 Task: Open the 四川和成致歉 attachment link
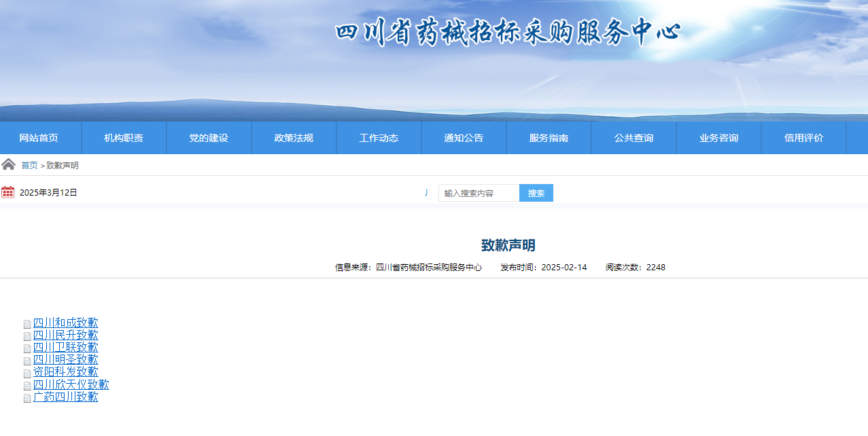click(x=66, y=323)
